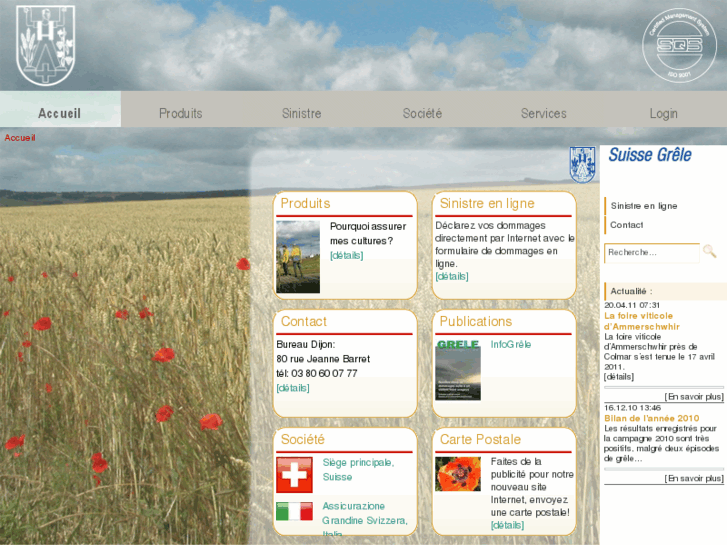The width and height of the screenshot is (727, 545).
Task: Select Contact in the sidebar menu
Action: click(x=626, y=225)
